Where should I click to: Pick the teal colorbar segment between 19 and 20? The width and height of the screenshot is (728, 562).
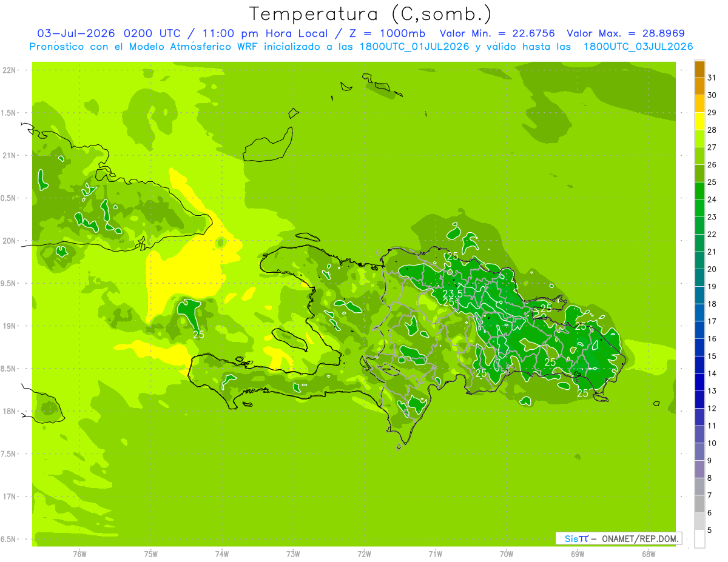(x=699, y=278)
